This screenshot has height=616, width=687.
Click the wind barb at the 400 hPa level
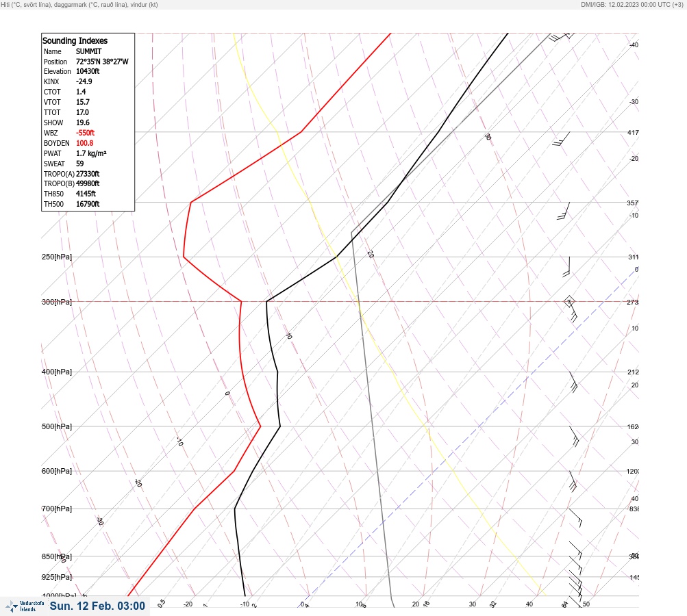click(x=573, y=382)
